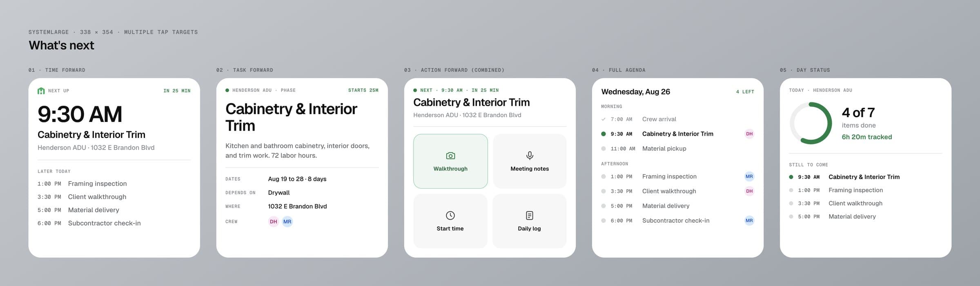Click large Cabinetry & Interior Trim task heading
Screen dimensions: 980x286
[291, 117]
